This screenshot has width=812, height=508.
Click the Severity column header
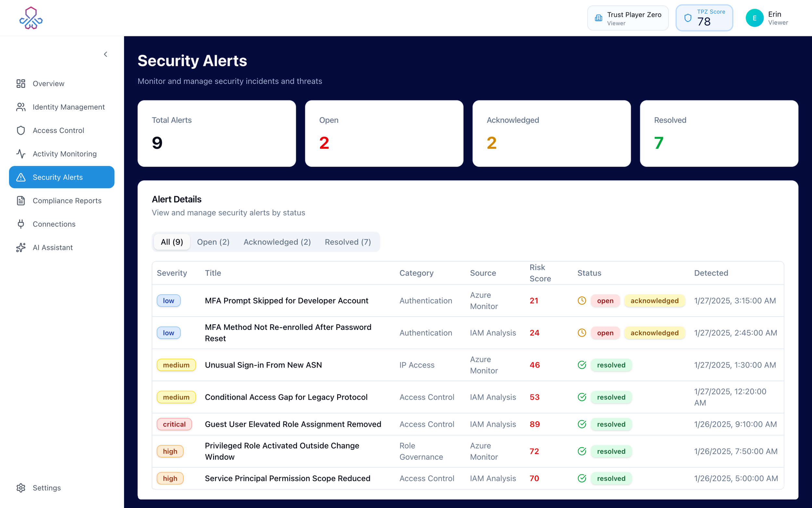[172, 273]
